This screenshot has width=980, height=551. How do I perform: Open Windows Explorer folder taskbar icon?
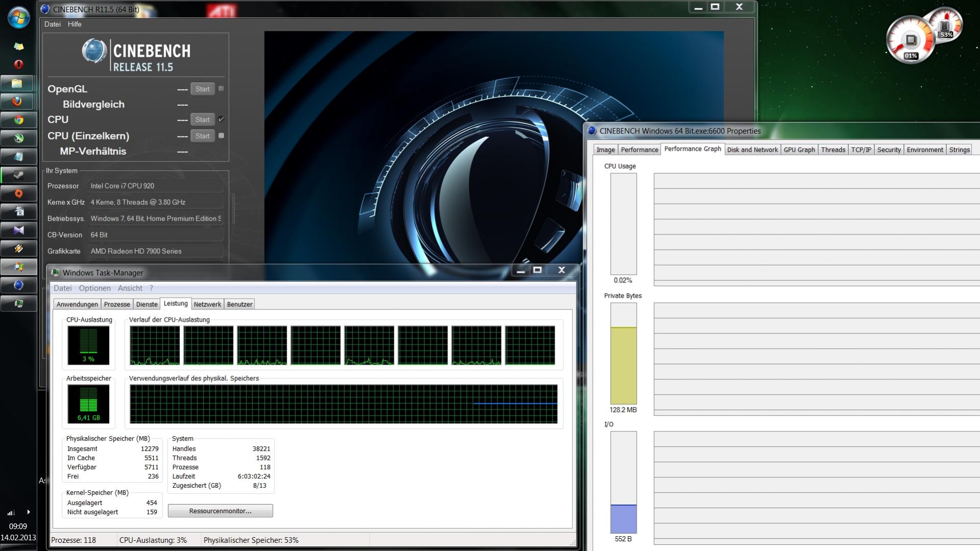pos(18,83)
